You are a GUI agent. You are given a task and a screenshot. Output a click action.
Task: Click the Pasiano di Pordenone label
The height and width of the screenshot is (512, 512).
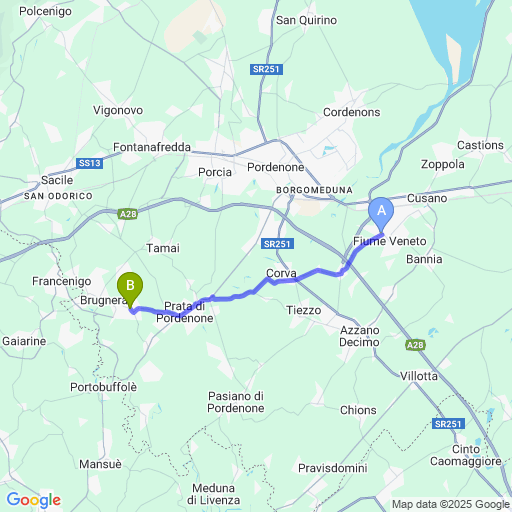[x=236, y=402]
